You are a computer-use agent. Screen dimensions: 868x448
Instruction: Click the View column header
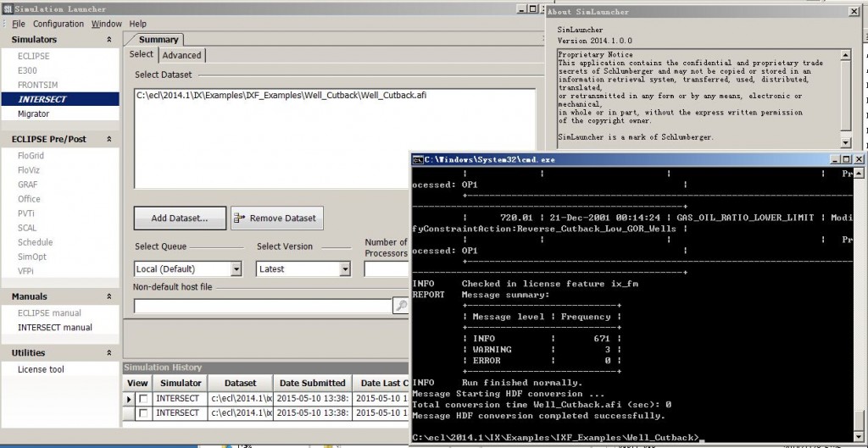point(137,383)
